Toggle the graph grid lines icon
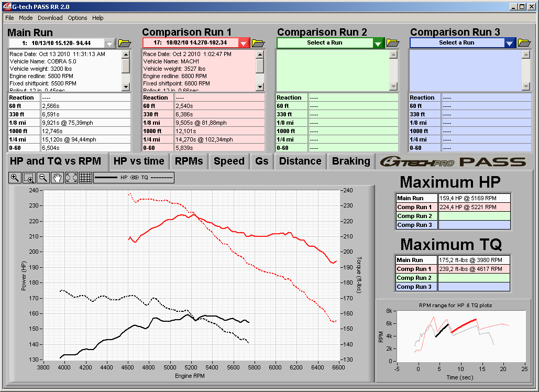Image resolution: width=539 pixels, height=392 pixels. [x=85, y=178]
